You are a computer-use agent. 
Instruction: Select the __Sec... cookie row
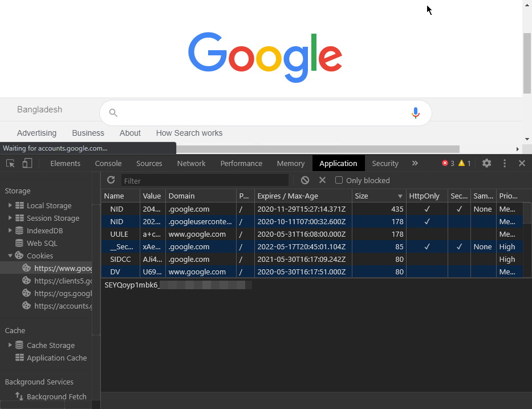pos(312,247)
